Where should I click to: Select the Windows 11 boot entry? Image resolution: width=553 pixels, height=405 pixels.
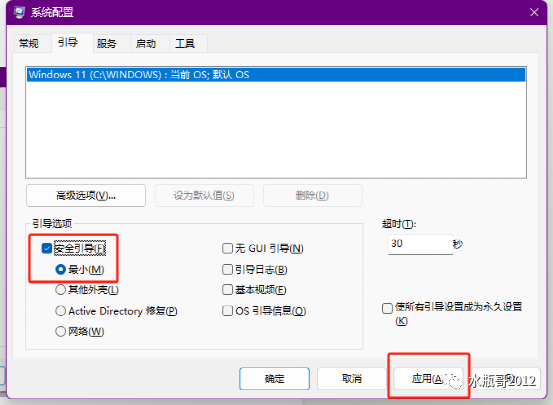(x=276, y=75)
